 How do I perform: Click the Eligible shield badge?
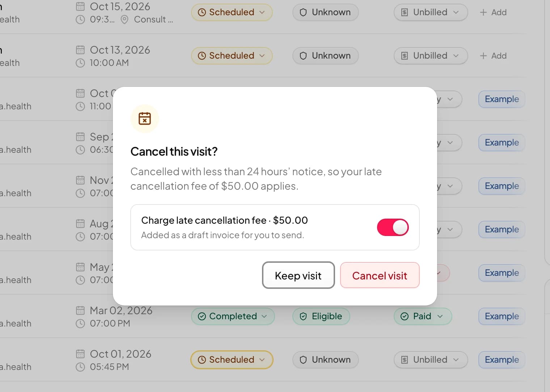(321, 316)
